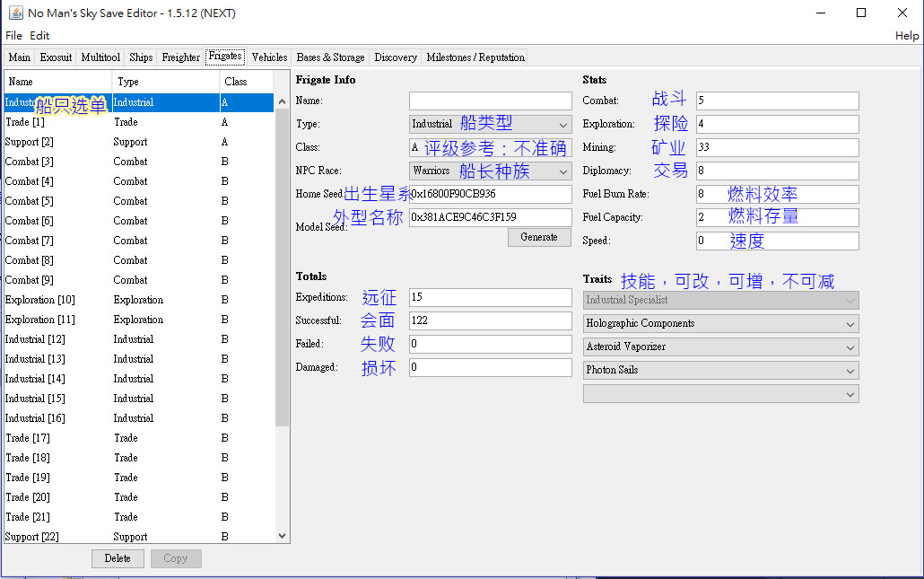Expand the NPC Race dropdown

point(490,171)
